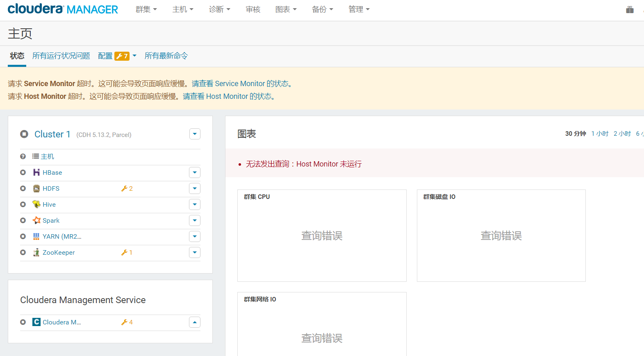This screenshot has width=644, height=356.
Task: Open the parcel gift box icon
Action: 630,9
